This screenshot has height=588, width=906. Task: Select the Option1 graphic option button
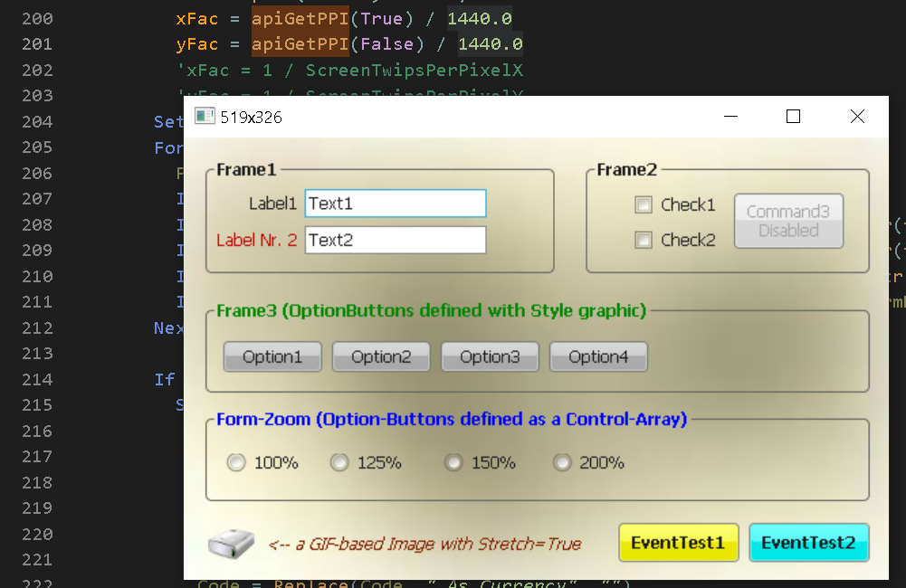272,356
